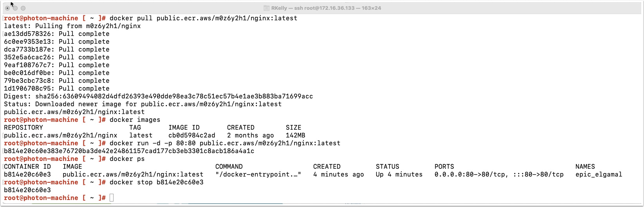Click layer line '79be3cbc73c8: Pull complete'

tap(57, 81)
